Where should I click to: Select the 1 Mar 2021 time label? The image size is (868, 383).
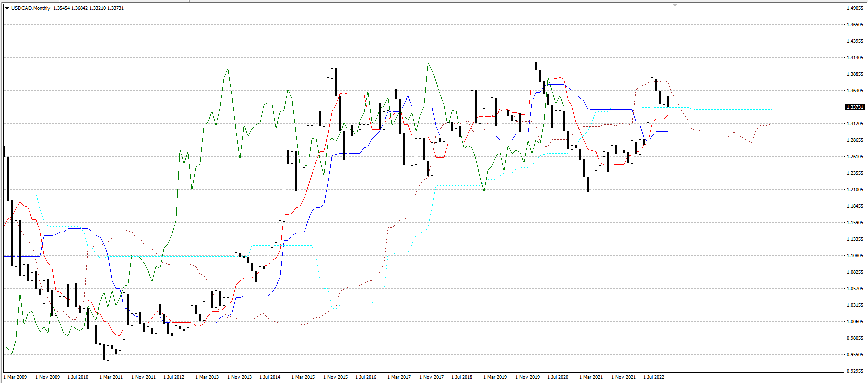591,377
